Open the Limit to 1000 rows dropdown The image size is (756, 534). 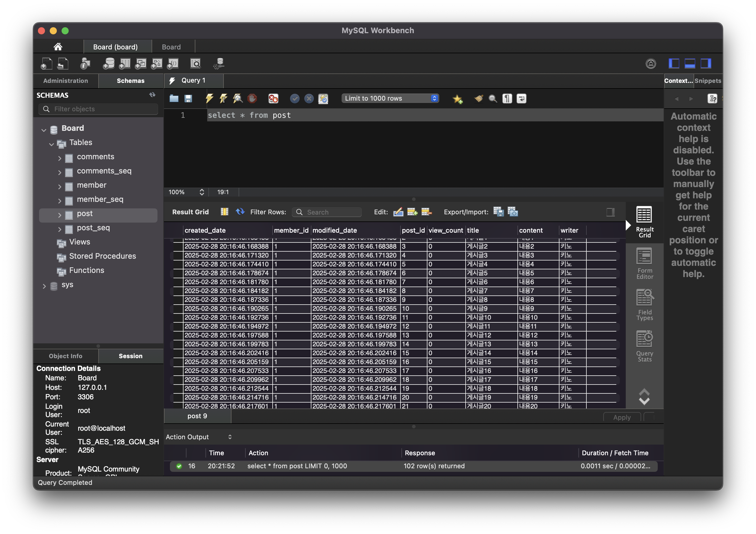point(390,99)
